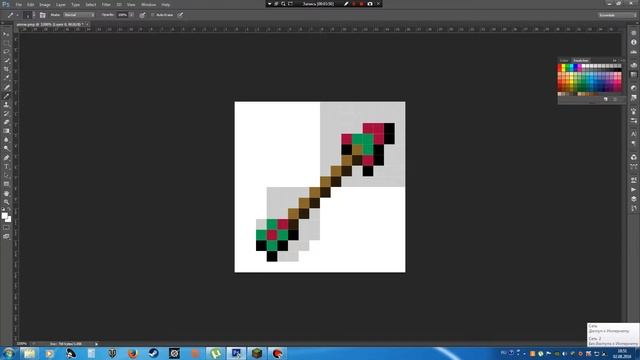Open the Opacity slider arrow
Screen dimensions: 640x360
[x=131, y=15]
